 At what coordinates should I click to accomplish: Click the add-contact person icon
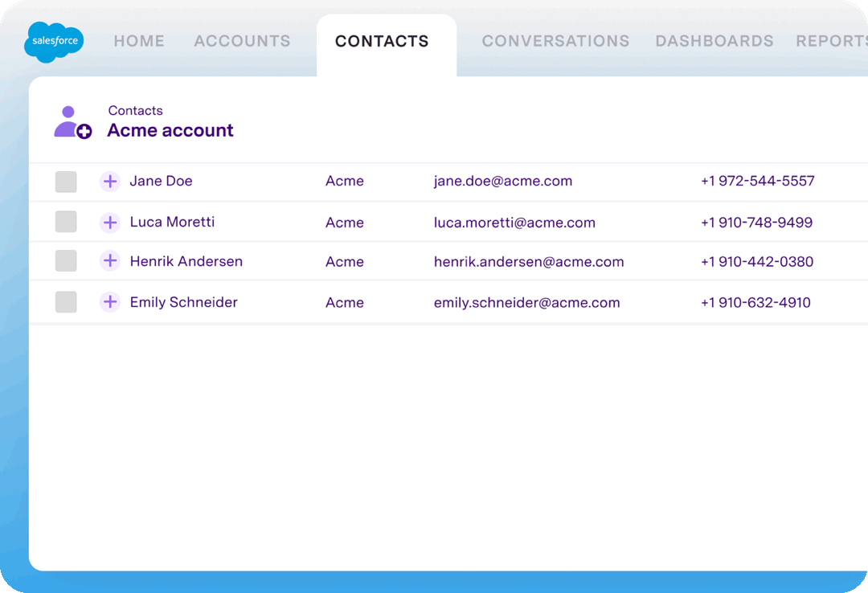pyautogui.click(x=72, y=121)
